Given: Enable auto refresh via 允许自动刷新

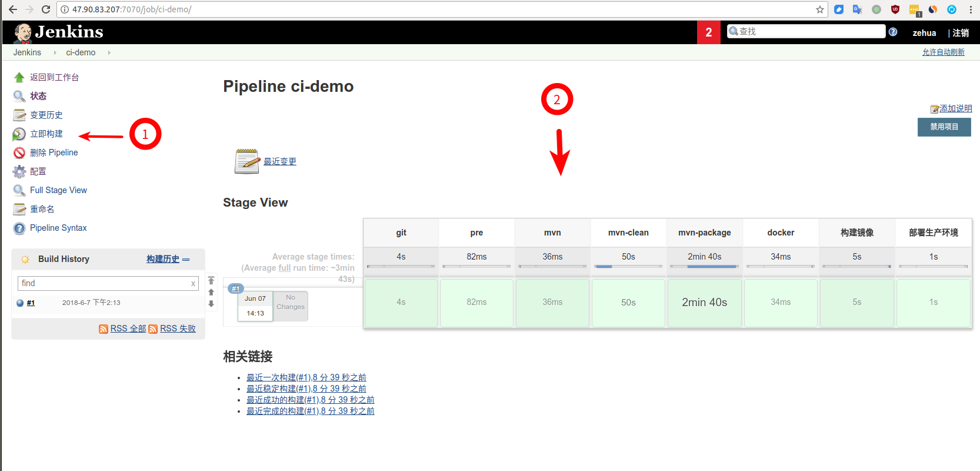Looking at the screenshot, I should pyautogui.click(x=944, y=52).
